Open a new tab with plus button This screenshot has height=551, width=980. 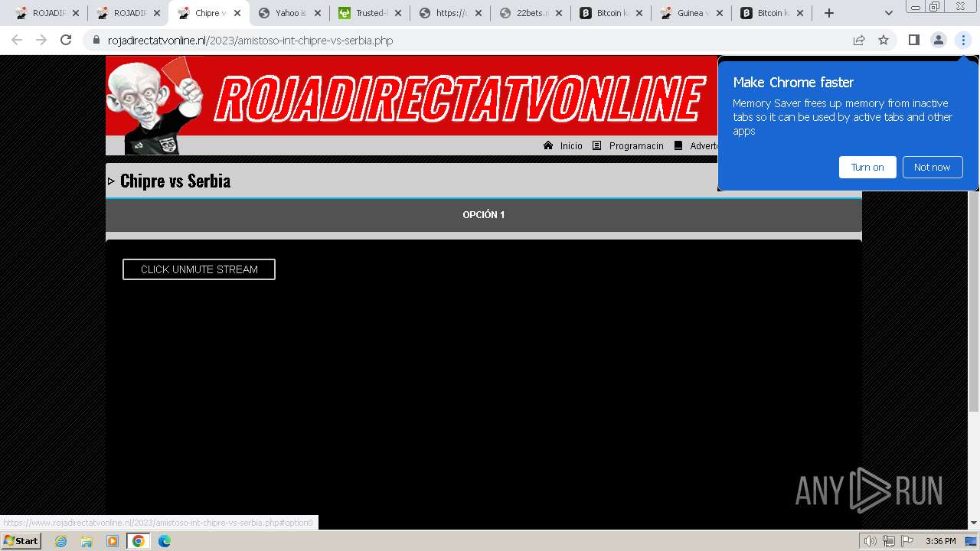click(x=828, y=13)
